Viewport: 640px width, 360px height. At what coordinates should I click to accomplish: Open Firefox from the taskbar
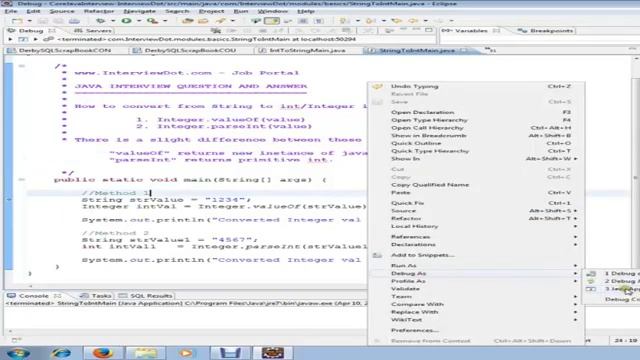point(103,353)
